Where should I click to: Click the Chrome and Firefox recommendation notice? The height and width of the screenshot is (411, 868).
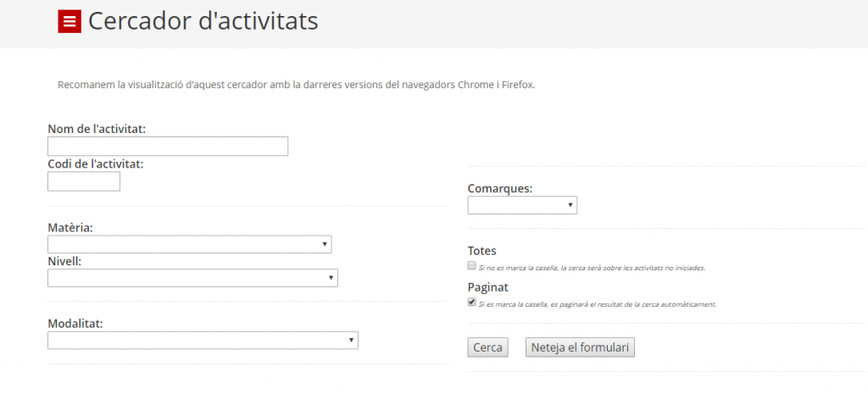(297, 85)
